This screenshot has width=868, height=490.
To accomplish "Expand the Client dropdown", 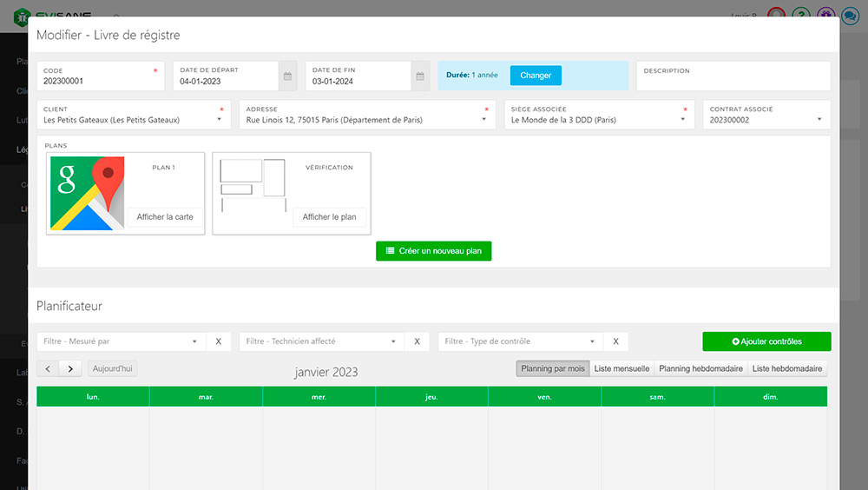I will click(x=220, y=120).
